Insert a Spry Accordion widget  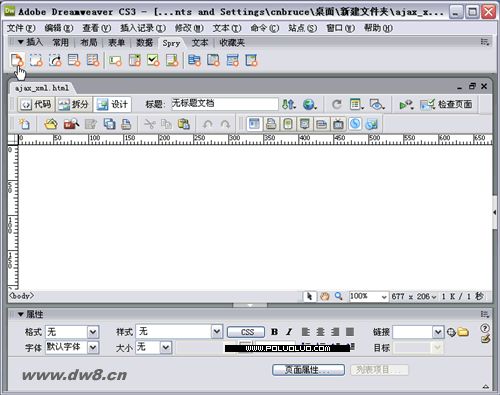click(232, 60)
